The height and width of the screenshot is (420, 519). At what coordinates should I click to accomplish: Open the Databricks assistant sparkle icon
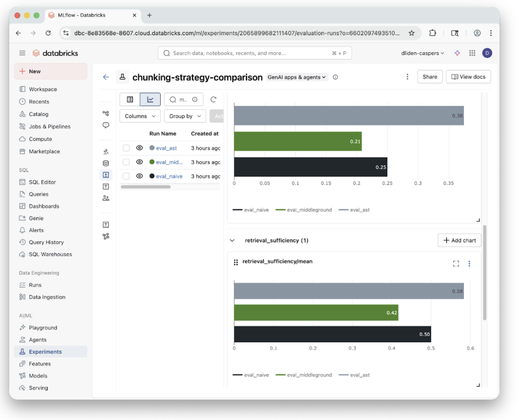coord(457,53)
